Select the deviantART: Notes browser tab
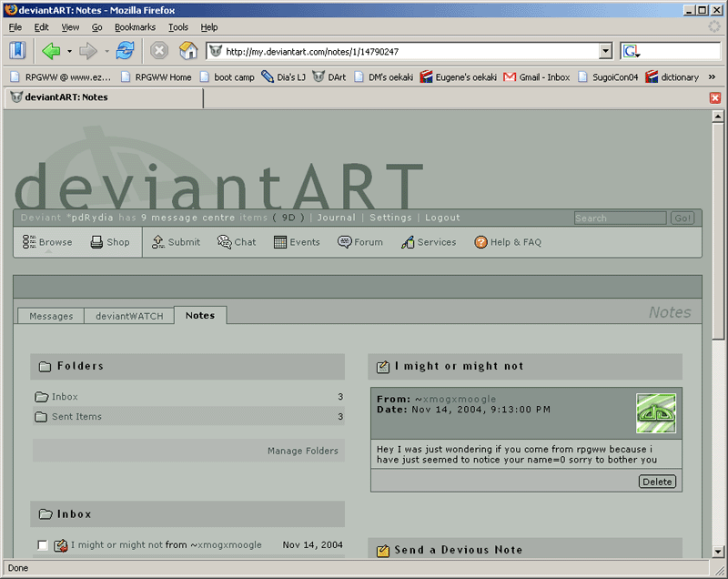This screenshot has height=579, width=728. (104, 97)
